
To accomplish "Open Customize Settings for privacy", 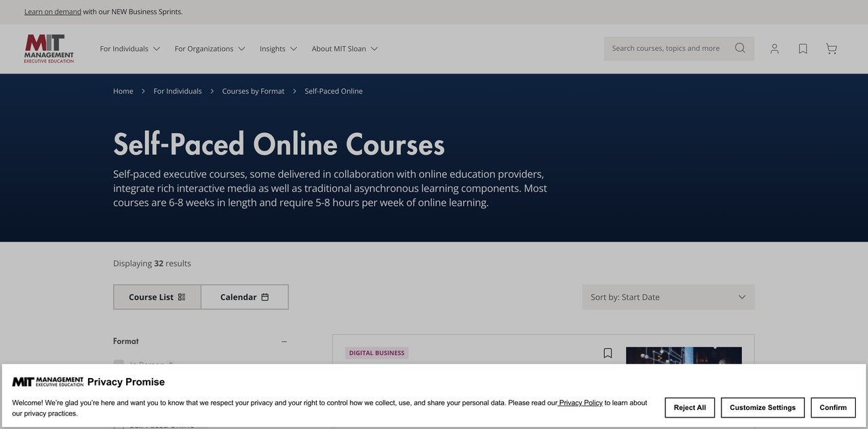I will 763,407.
